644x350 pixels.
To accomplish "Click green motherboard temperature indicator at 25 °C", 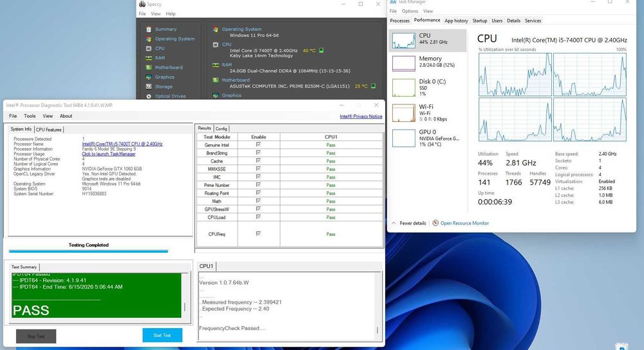I will [374, 86].
